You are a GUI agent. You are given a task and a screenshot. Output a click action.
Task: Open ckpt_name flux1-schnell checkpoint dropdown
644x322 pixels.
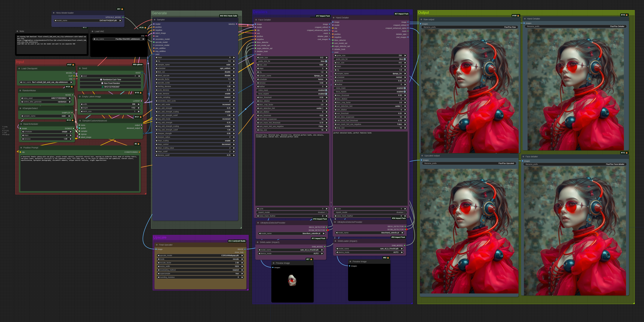point(46,82)
